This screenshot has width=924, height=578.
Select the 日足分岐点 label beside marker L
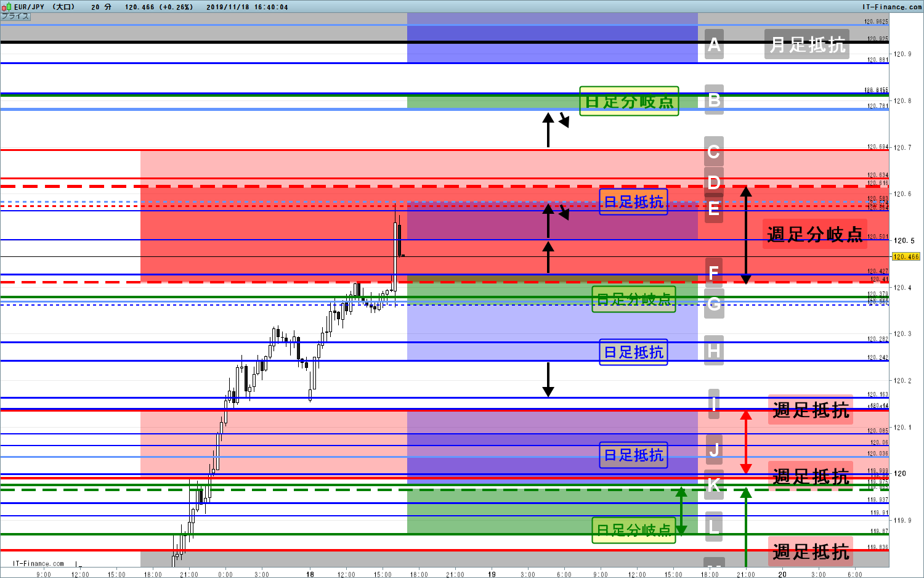click(633, 530)
